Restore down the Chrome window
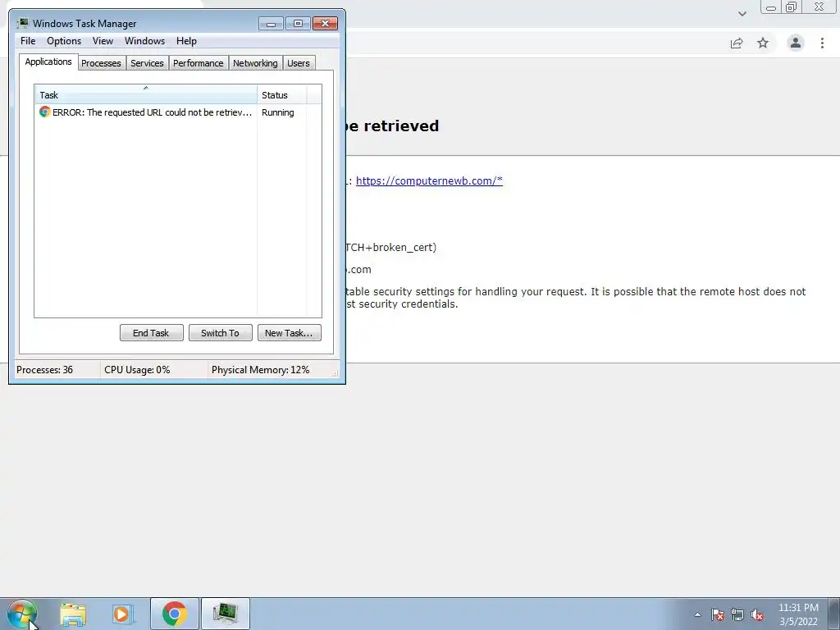This screenshot has width=840, height=630. click(x=791, y=7)
